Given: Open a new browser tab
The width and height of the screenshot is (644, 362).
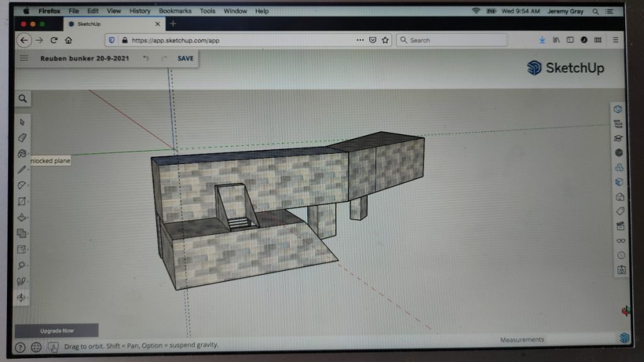Looking at the screenshot, I should tap(173, 24).
